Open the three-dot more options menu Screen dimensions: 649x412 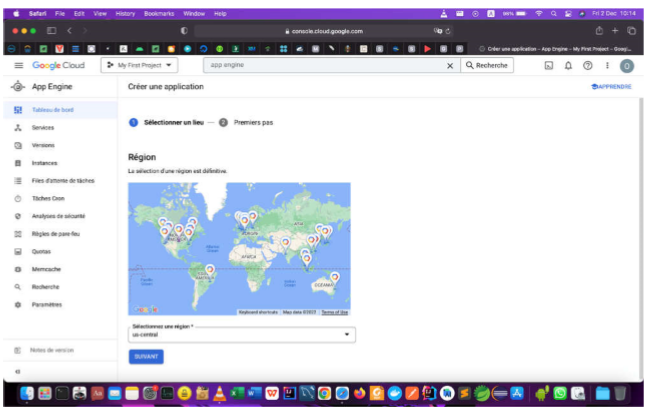pos(607,65)
